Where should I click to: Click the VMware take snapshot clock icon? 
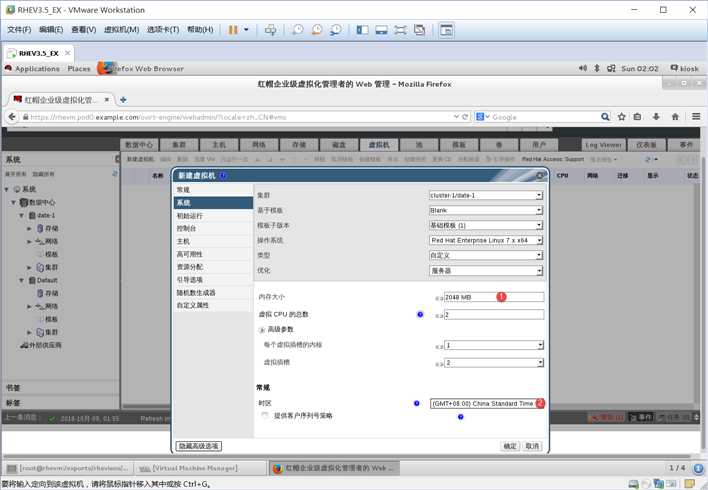click(x=298, y=30)
